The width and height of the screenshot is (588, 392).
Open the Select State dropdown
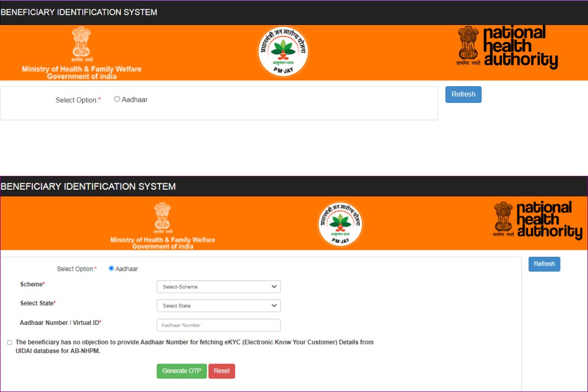(x=219, y=306)
